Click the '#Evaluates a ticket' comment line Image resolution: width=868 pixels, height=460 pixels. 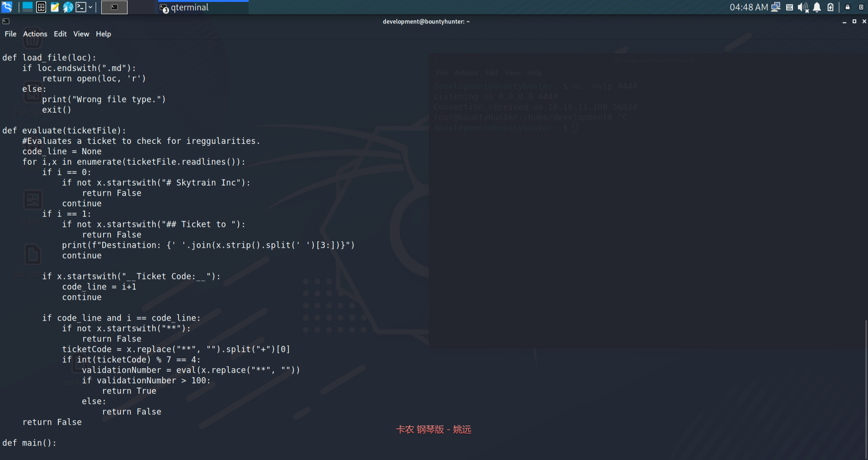(x=141, y=141)
